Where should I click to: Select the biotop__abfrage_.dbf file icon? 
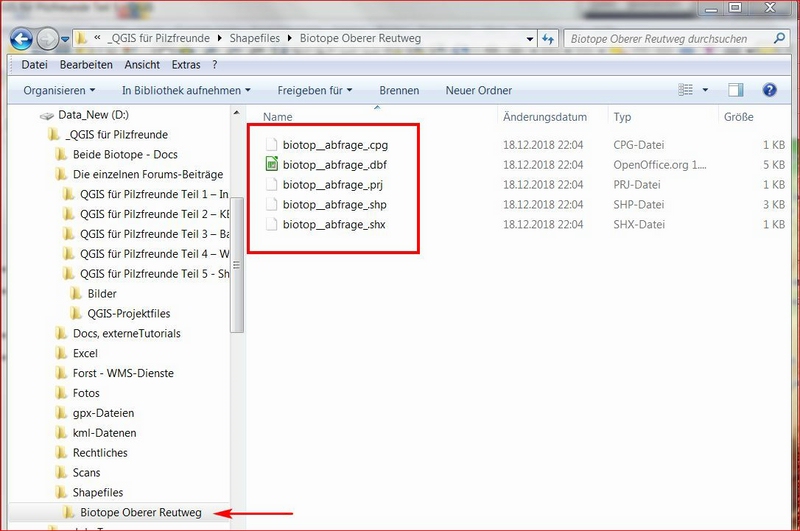coord(271,164)
